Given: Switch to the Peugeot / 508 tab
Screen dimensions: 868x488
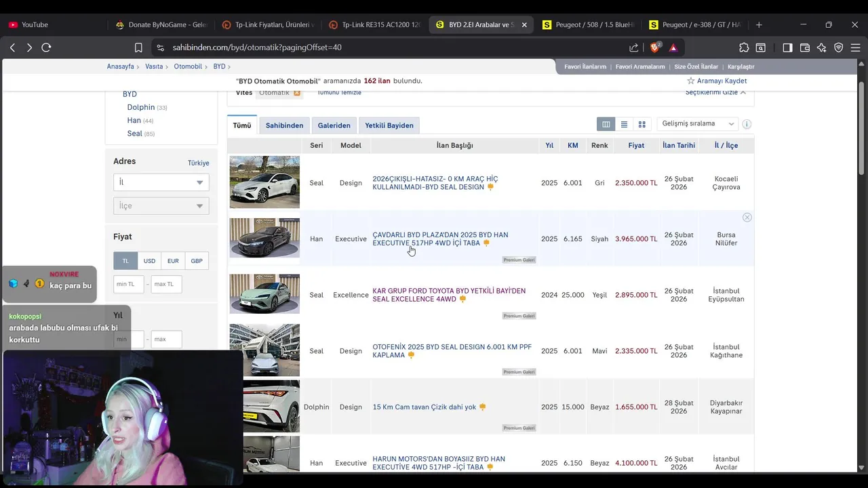Looking at the screenshot, I should tap(588, 24).
